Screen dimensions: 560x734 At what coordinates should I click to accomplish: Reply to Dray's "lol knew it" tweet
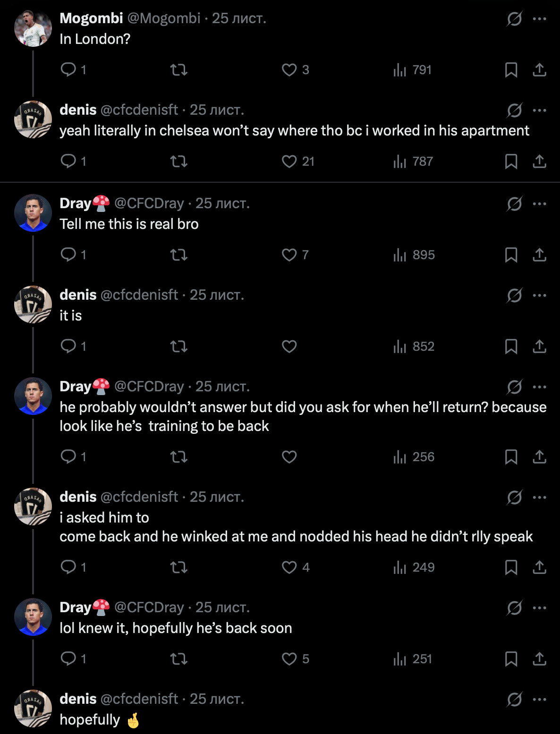coord(68,659)
